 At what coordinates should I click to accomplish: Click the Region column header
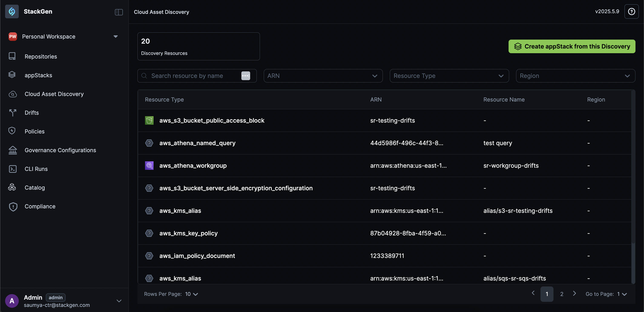pos(596,99)
